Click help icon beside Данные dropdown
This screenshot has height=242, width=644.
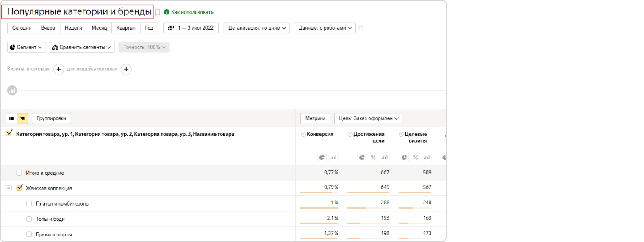click(x=361, y=28)
